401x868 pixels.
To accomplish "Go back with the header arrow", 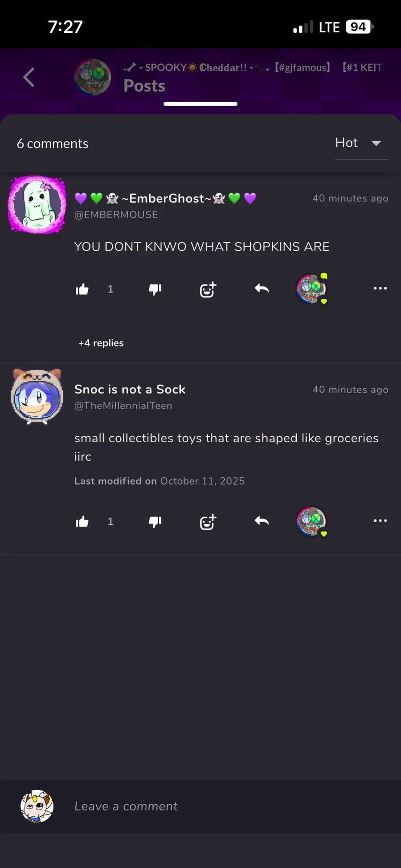I will 29,77.
